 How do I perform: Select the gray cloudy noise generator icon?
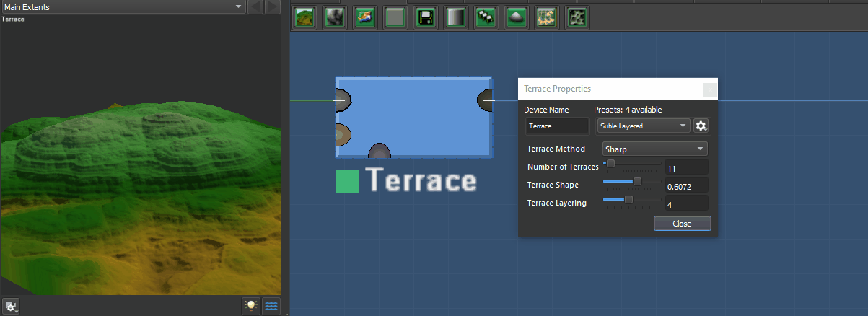[x=334, y=17]
